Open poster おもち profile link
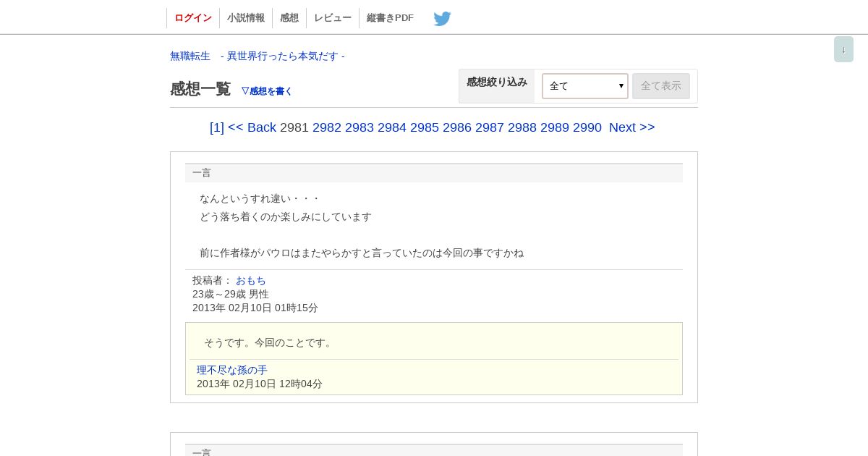The image size is (868, 456). [x=251, y=280]
